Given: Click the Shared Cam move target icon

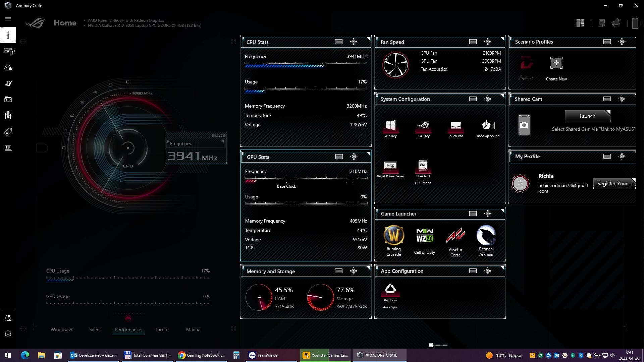Looking at the screenshot, I should coord(622,99).
